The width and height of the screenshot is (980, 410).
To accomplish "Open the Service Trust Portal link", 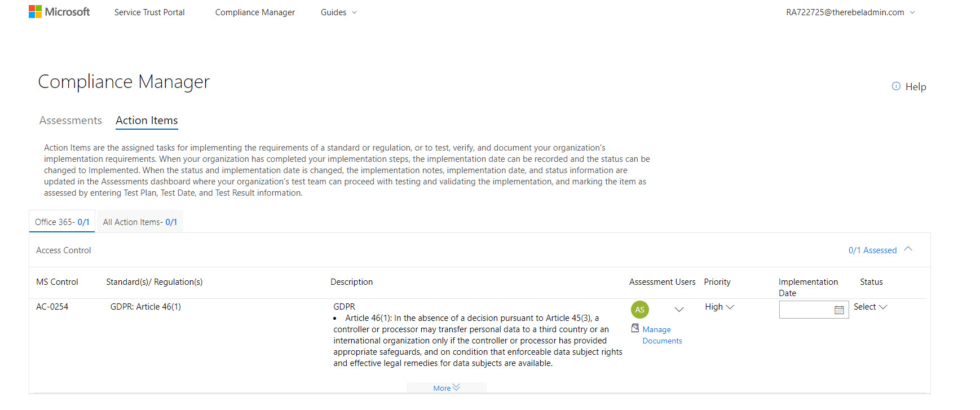I will [x=149, y=12].
